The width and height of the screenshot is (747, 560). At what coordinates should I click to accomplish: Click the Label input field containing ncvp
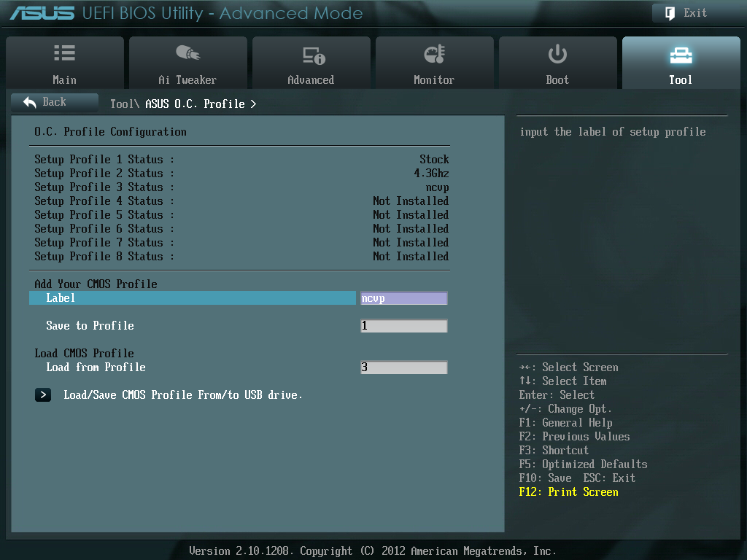(x=403, y=298)
